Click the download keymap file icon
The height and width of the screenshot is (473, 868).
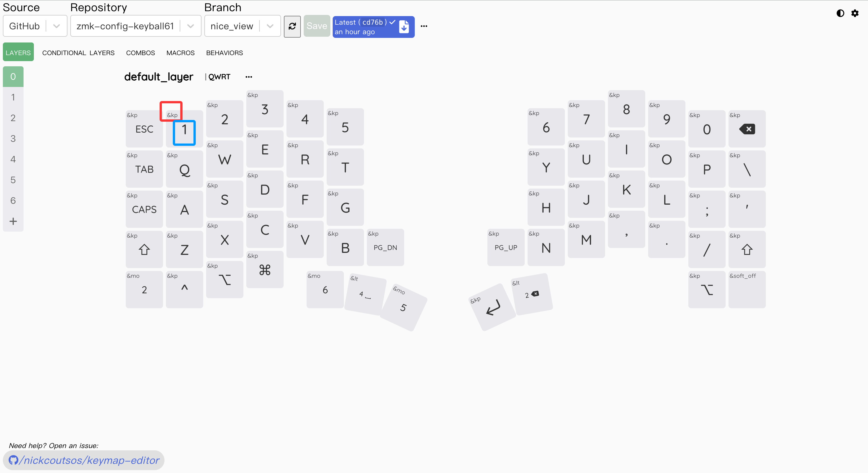point(404,27)
